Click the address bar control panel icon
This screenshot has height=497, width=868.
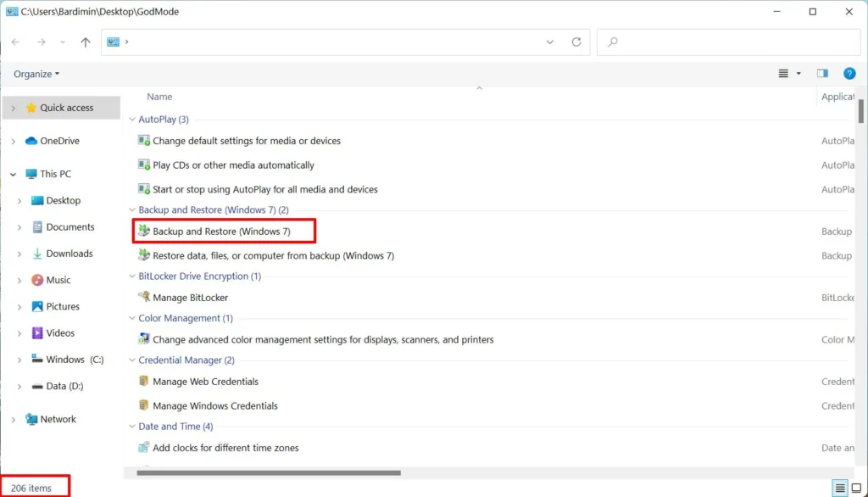(x=113, y=42)
